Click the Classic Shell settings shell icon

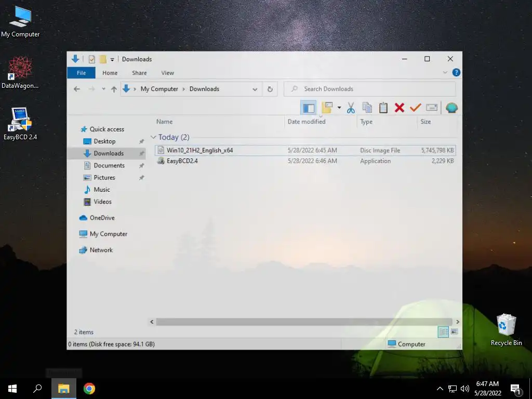[x=451, y=108]
